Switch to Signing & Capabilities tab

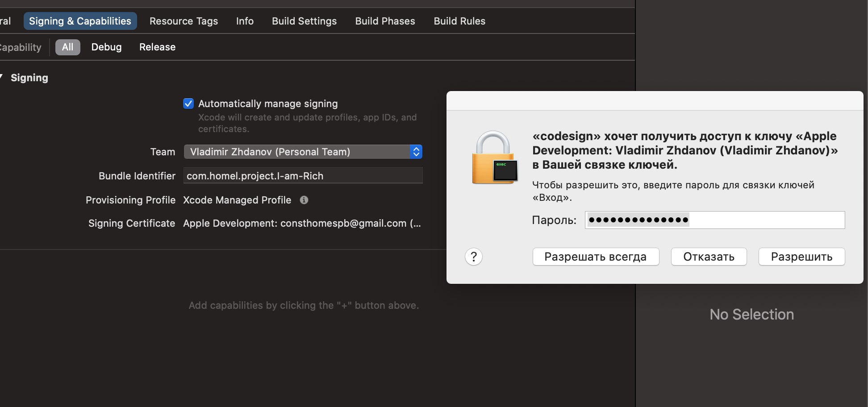click(80, 21)
